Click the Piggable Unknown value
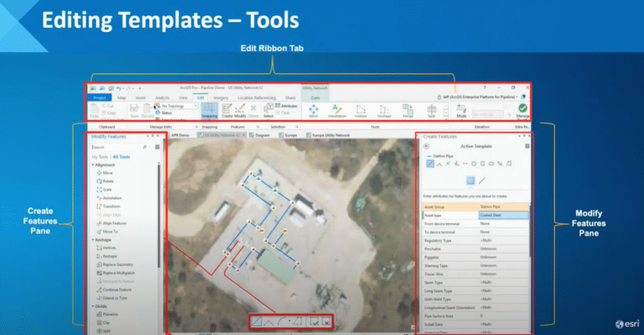This screenshot has width=644, height=335. coord(488,258)
